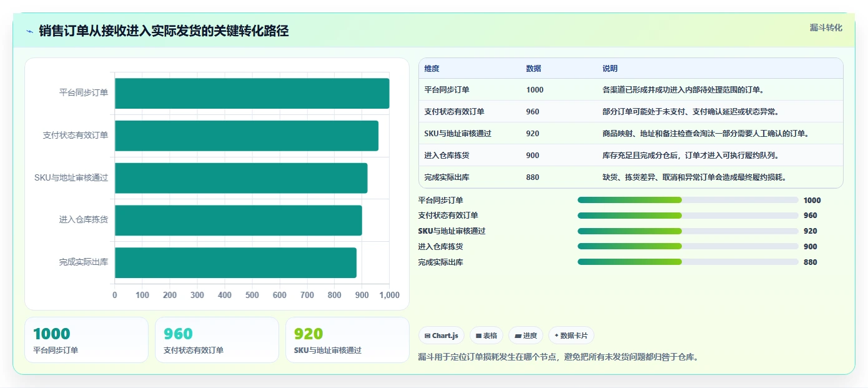Click the 880 value beside the progress list

coord(811,262)
